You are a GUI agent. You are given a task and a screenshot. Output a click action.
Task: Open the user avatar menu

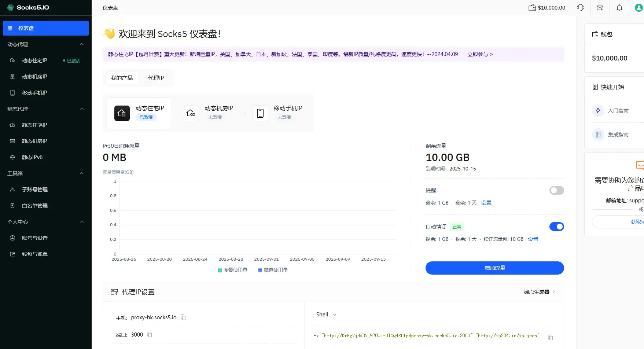coord(639,8)
